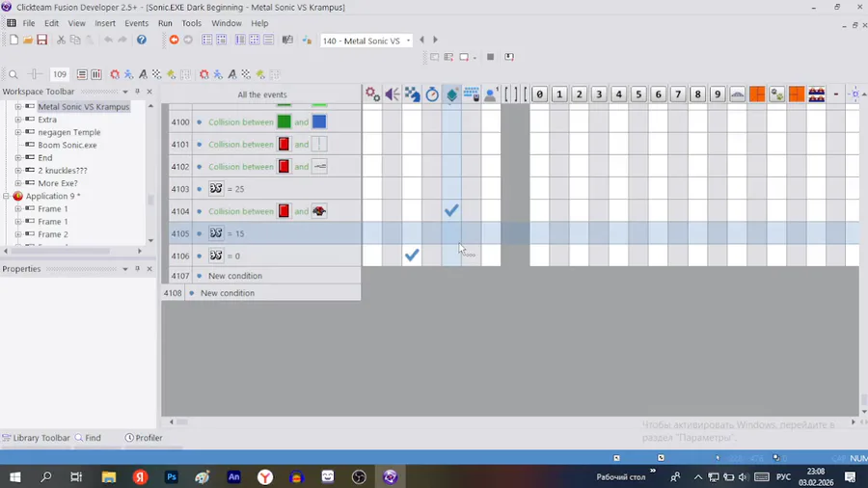Expand the negagen Temple tree node
This screenshot has height=488, width=868.
tap(18, 132)
